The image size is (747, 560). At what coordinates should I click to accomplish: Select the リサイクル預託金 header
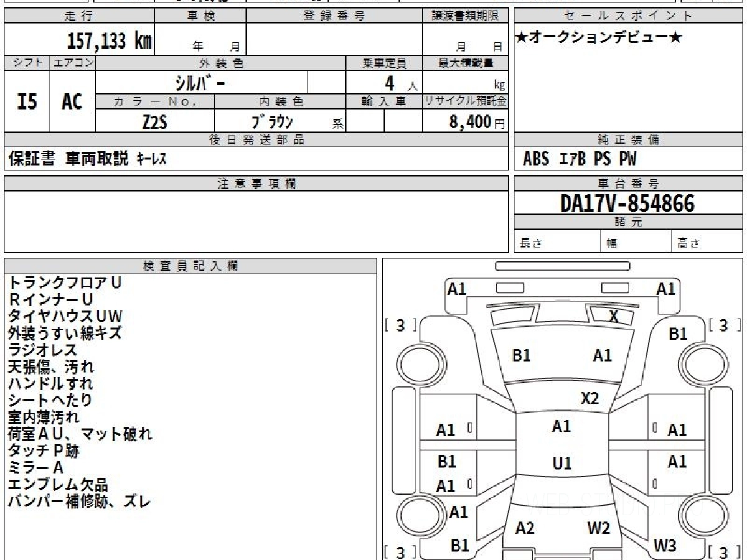[466, 101]
